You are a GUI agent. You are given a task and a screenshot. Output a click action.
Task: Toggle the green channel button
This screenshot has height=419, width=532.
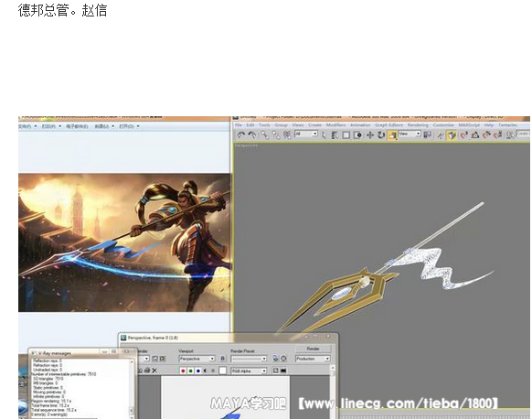(191, 371)
